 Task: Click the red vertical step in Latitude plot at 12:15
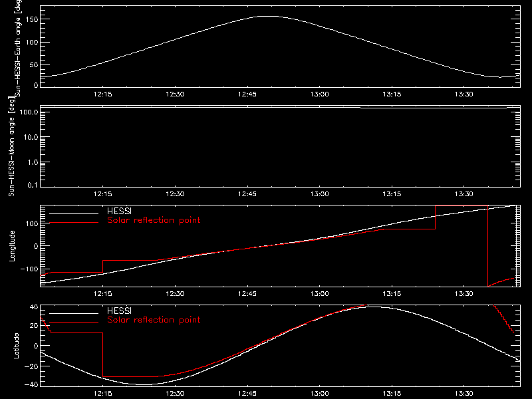[x=102, y=354]
